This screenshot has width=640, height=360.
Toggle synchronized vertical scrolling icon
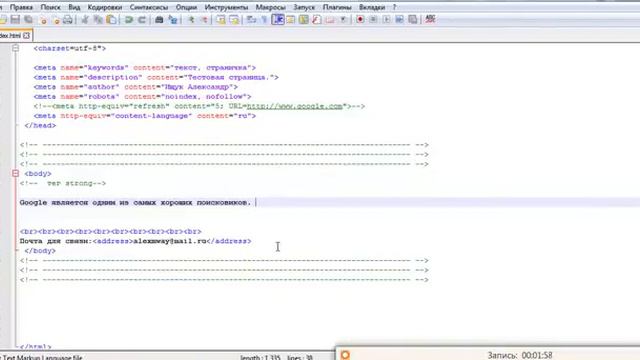[221, 19]
